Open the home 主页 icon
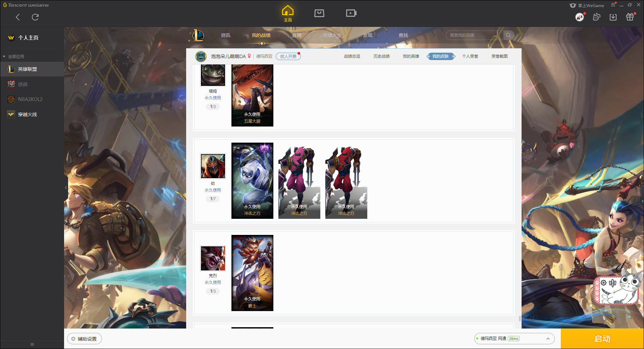This screenshot has width=644, height=349. (x=288, y=14)
